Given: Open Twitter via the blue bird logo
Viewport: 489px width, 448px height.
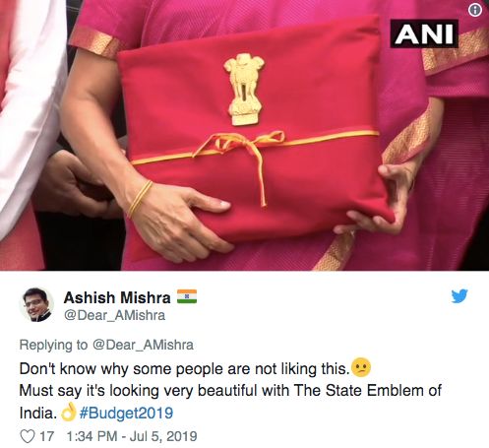Looking at the screenshot, I should [x=459, y=296].
